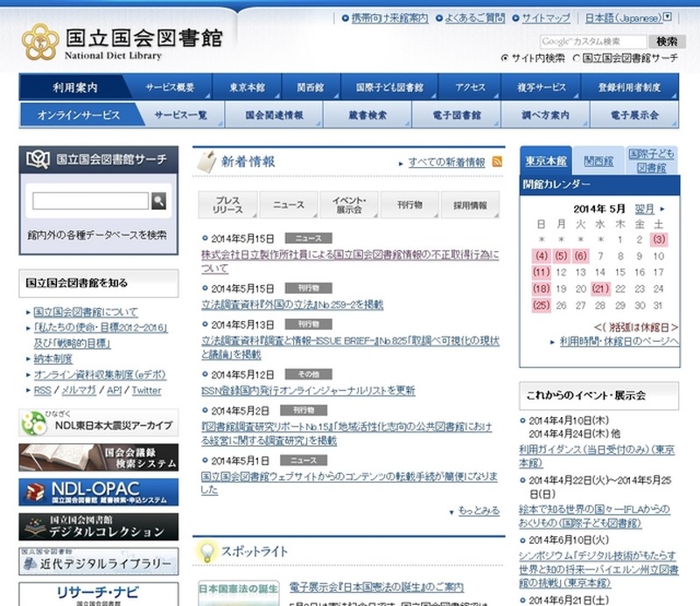This screenshot has width=700, height=606.
Task: Click the magnifier search icon in NDL Search
Action: [158, 201]
